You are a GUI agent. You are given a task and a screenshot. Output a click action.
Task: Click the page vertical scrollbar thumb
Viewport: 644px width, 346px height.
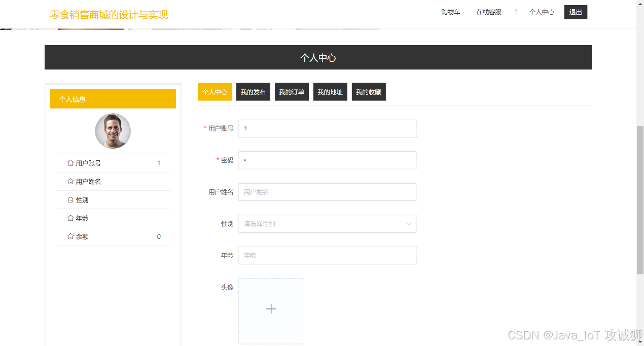(x=640, y=199)
